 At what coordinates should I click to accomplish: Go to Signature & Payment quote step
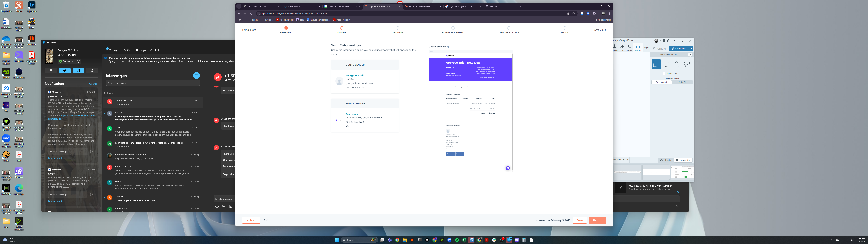[x=453, y=28]
